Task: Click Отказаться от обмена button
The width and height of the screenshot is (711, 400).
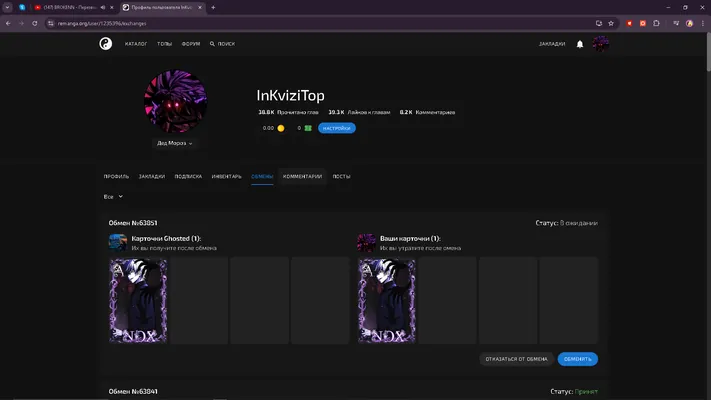Action: click(516, 359)
